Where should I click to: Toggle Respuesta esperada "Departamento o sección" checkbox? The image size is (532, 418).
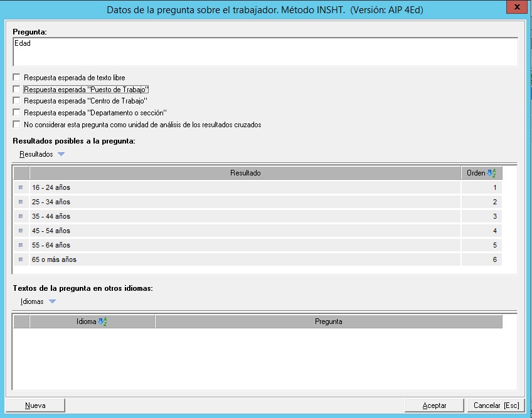tap(16, 113)
